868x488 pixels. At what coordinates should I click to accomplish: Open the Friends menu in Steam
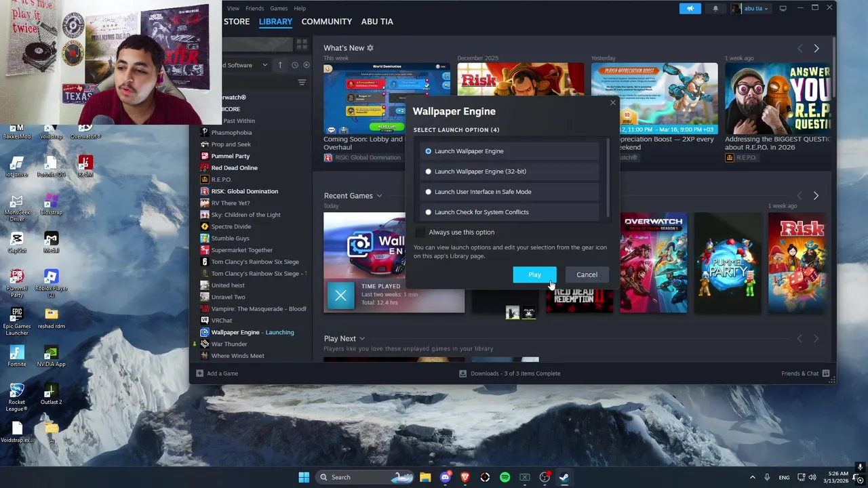[x=255, y=8]
